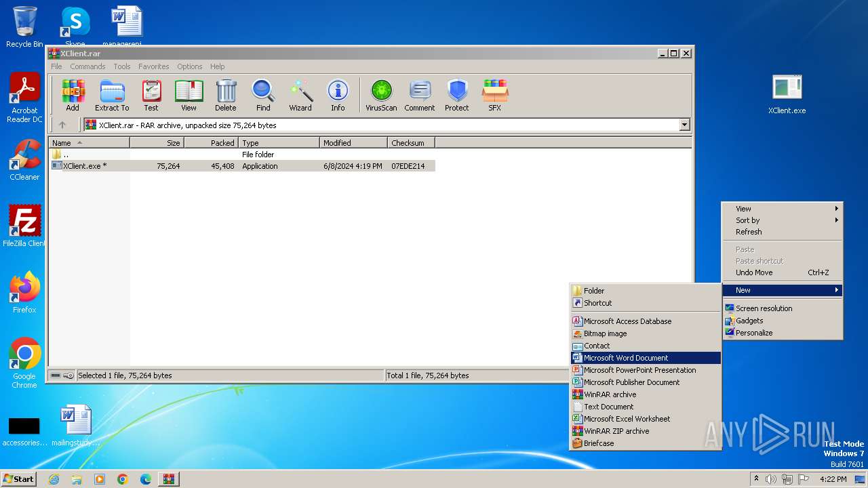The height and width of the screenshot is (488, 868).
Task: Show hidden tray icons arrow
Action: point(756,479)
